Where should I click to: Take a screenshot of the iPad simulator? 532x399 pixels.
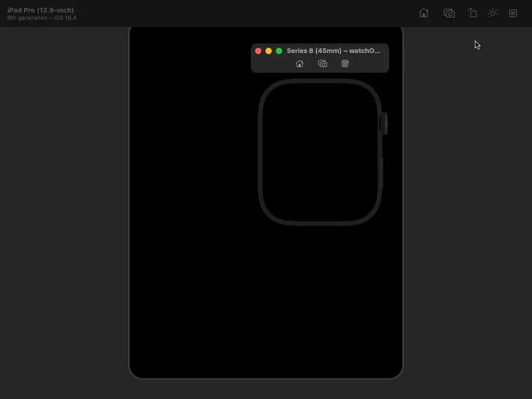(449, 13)
